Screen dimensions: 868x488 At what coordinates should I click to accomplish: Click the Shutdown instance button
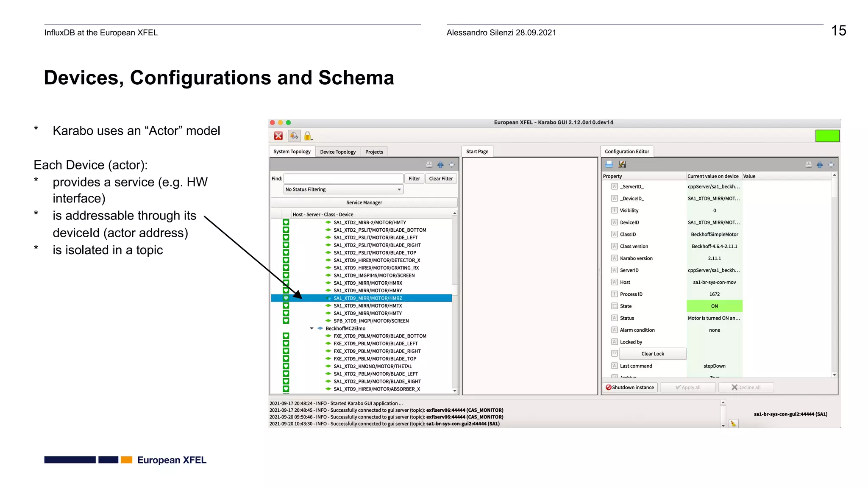pyautogui.click(x=630, y=387)
